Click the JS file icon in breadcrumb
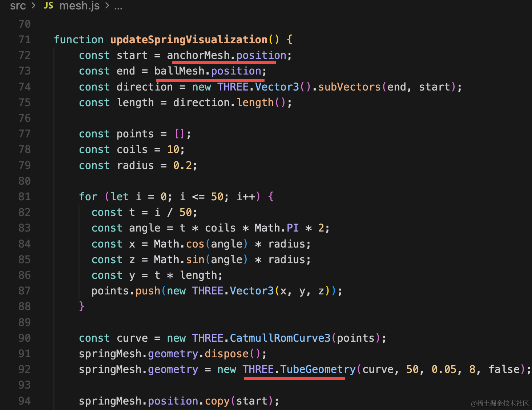The width and height of the screenshot is (532, 410). tap(48, 6)
